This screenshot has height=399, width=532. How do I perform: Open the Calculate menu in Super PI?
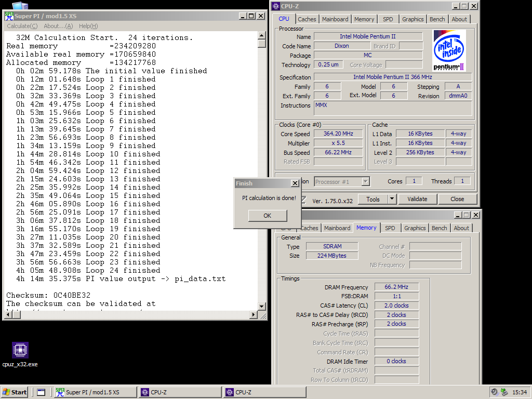[x=22, y=26]
